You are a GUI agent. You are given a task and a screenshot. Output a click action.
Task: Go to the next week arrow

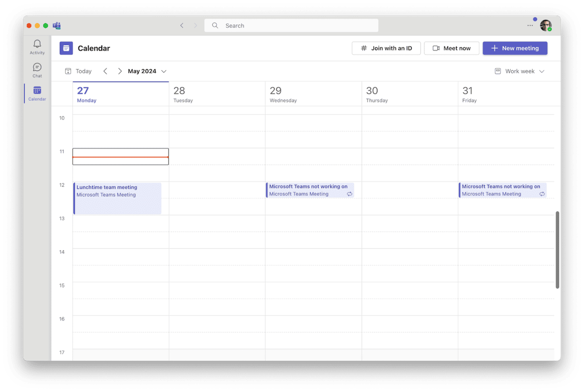point(120,71)
